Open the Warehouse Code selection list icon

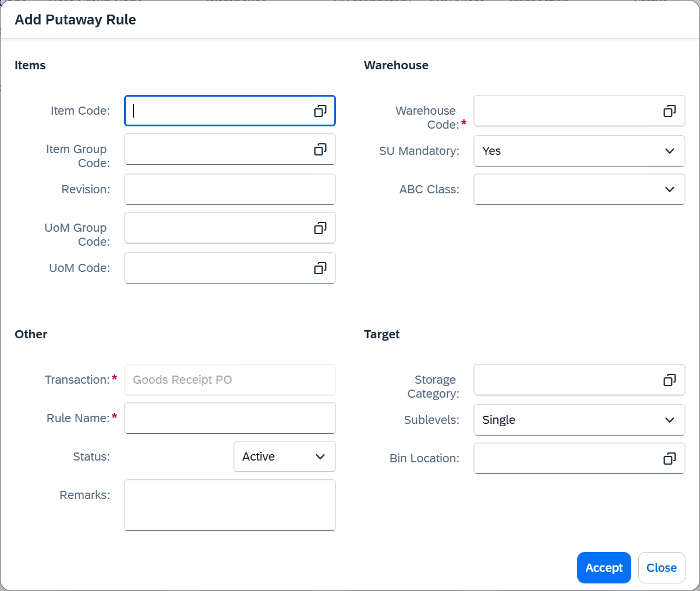(x=669, y=111)
